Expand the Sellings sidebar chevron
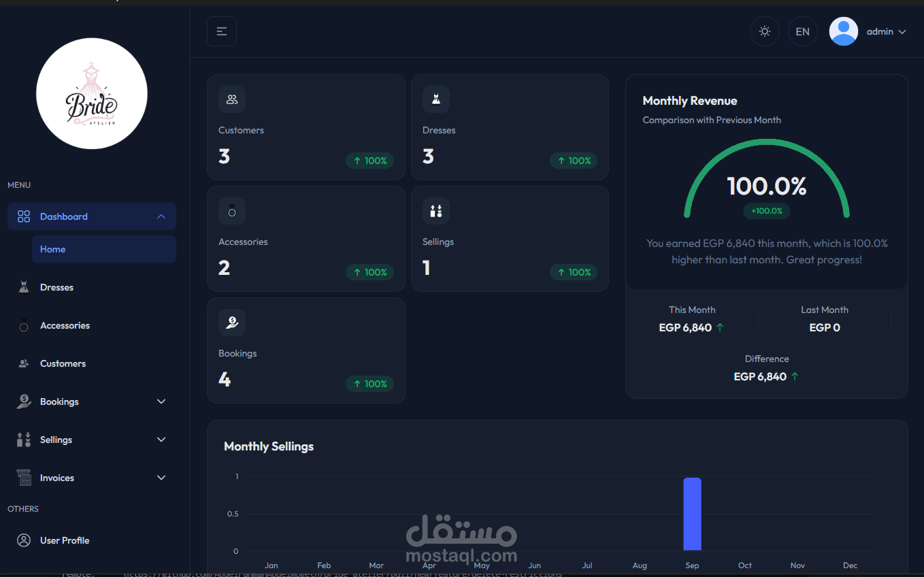Screen dimensions: 924x577 click(161, 440)
